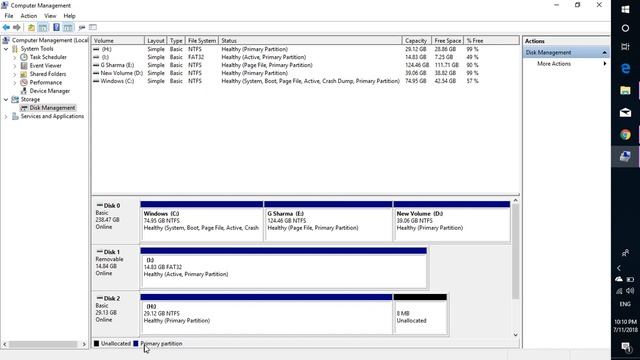Sort by the Free Space column header
The width and height of the screenshot is (640, 360).
[447, 41]
